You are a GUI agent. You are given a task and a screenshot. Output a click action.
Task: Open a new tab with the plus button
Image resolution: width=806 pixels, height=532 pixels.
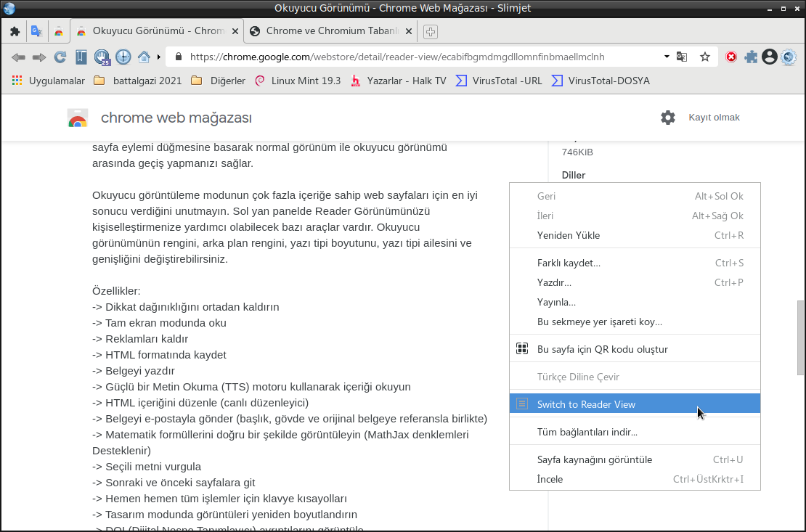pyautogui.click(x=431, y=32)
